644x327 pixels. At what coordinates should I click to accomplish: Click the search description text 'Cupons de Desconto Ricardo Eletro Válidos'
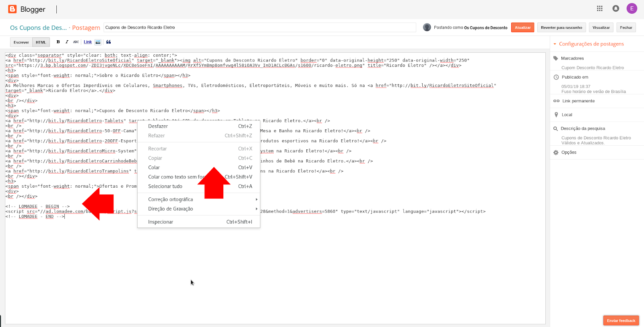click(596, 140)
